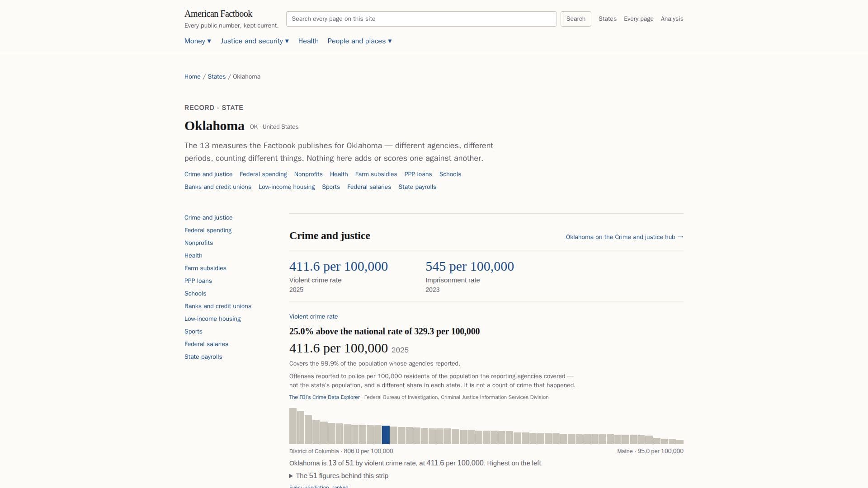Click the 545 per 100,000 imprisonment figure

click(x=470, y=267)
